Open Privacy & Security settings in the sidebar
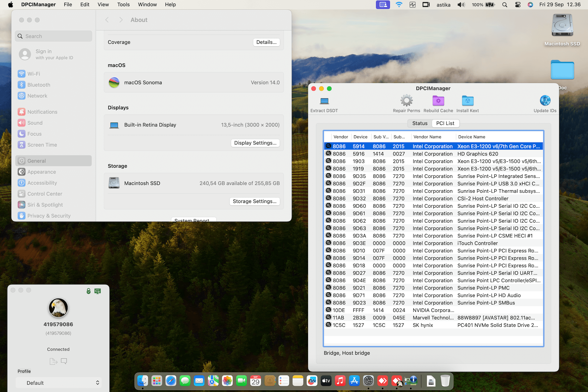 54,216
